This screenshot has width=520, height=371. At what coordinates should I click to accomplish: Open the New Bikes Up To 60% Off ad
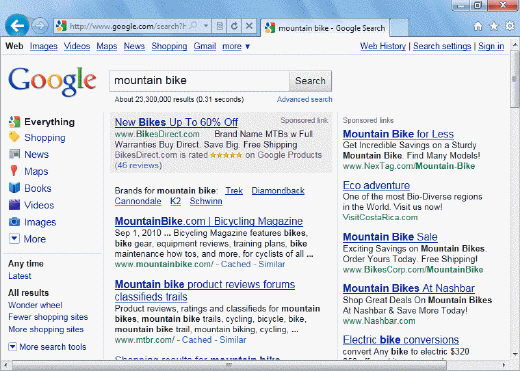176,122
